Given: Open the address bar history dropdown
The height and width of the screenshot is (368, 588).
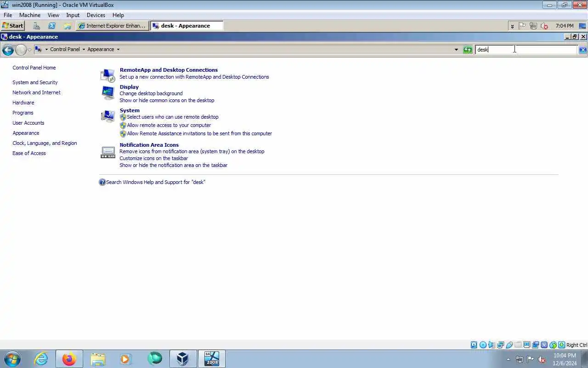Looking at the screenshot, I should (x=456, y=49).
